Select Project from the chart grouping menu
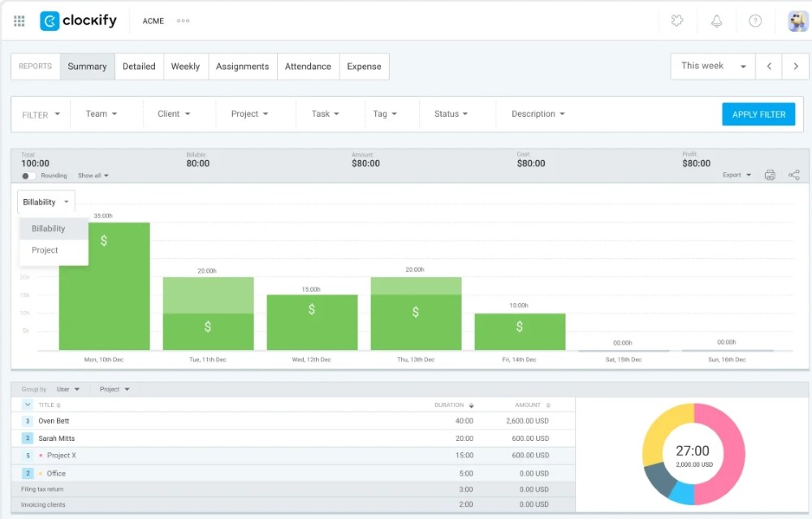 (x=45, y=250)
